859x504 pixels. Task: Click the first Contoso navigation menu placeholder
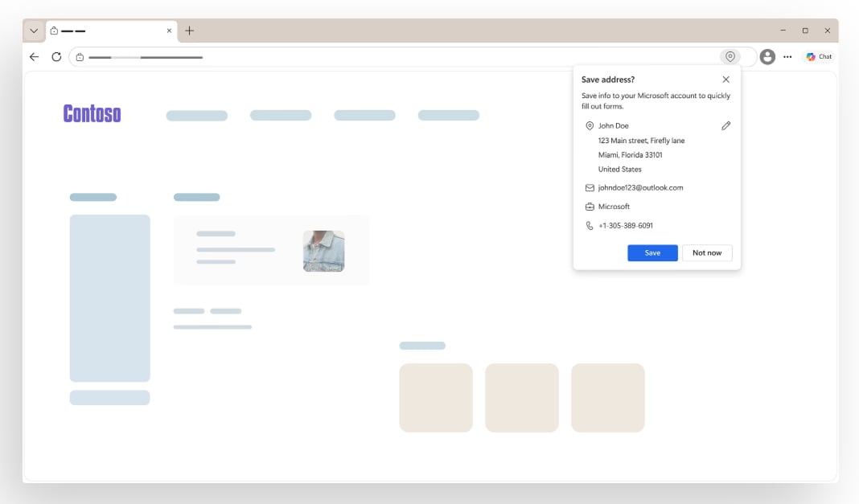click(197, 116)
